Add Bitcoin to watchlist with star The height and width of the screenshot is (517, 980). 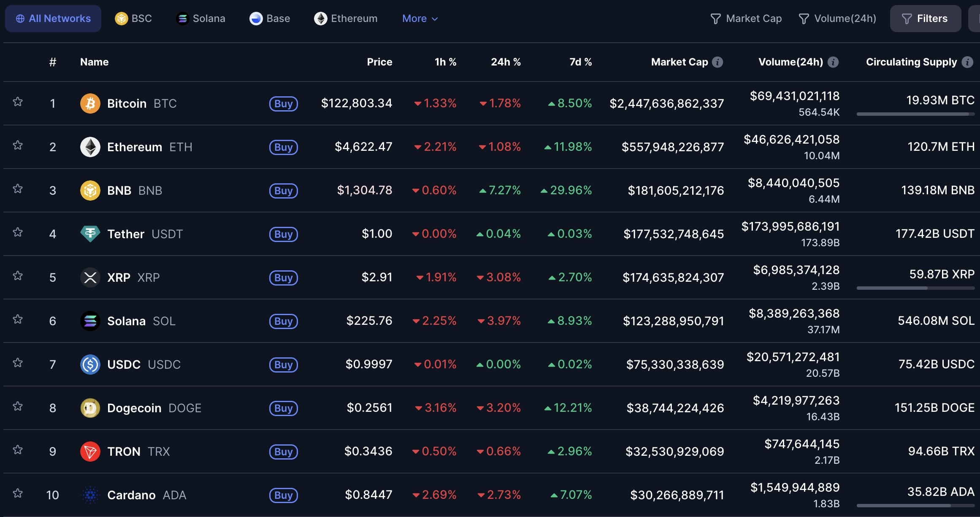pos(18,102)
